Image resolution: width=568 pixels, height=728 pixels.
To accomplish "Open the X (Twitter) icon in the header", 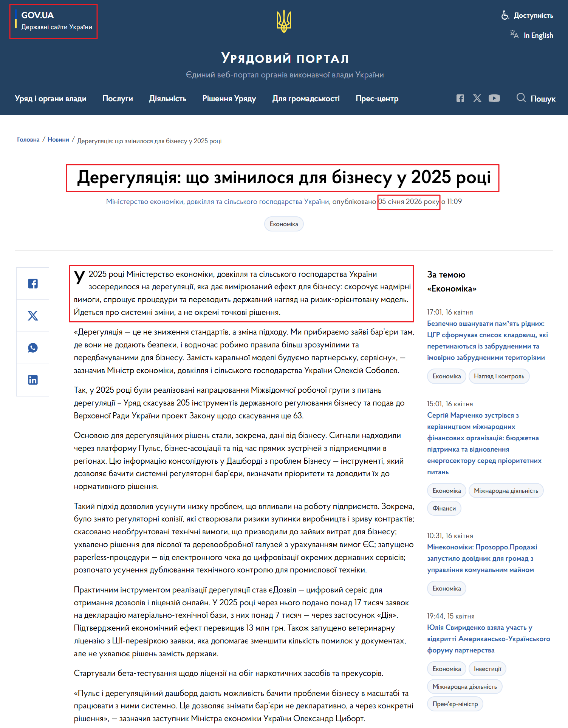I will pyautogui.click(x=477, y=98).
